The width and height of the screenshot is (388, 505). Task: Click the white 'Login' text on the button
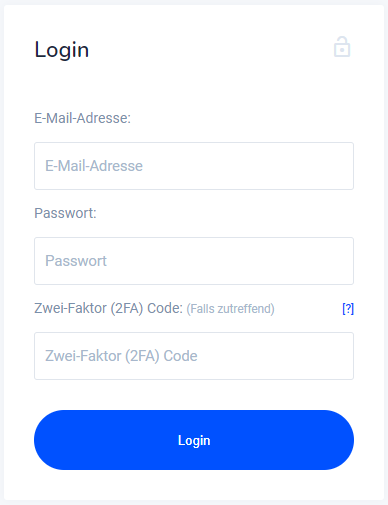point(194,441)
